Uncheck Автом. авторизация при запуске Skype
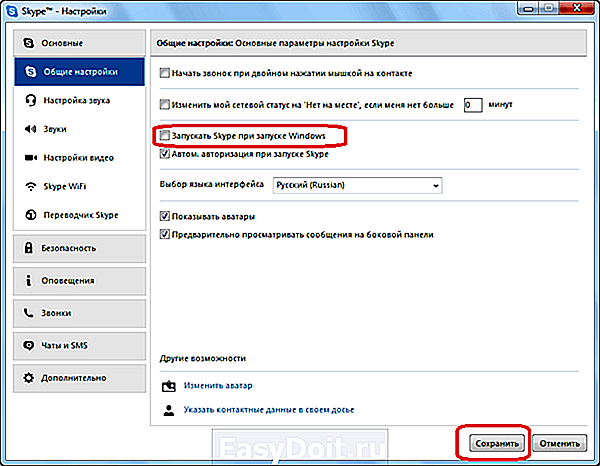 click(x=165, y=153)
